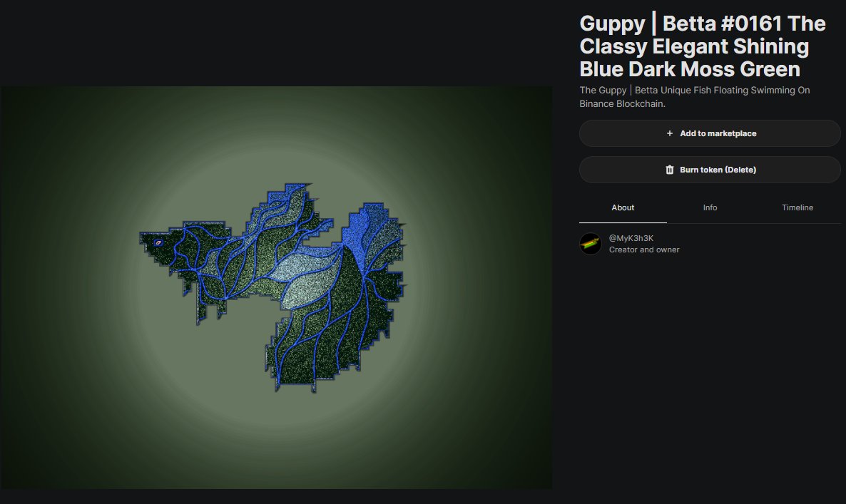Click the plus icon on Add to marketplace
Image resolution: width=846 pixels, height=504 pixels.
[x=670, y=133]
